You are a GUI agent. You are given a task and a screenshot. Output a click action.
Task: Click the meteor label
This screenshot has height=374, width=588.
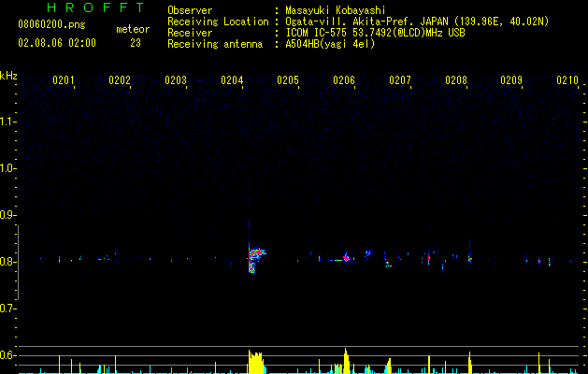133,29
